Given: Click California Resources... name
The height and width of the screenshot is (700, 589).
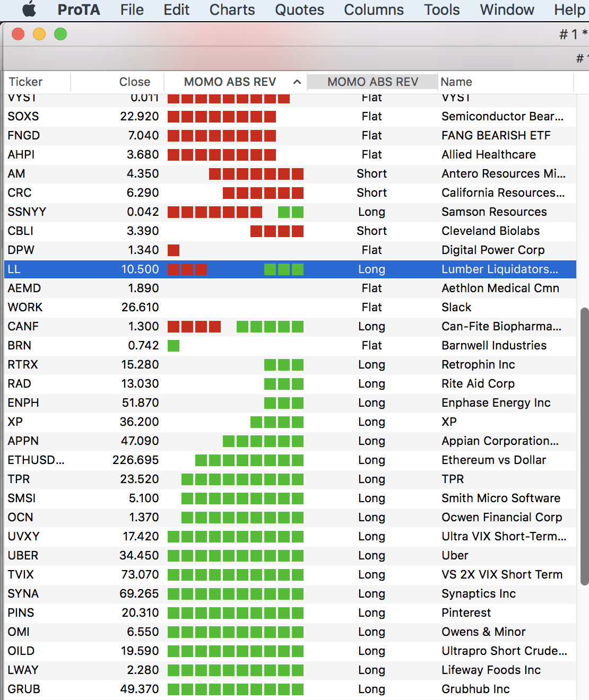Looking at the screenshot, I should click(503, 193).
